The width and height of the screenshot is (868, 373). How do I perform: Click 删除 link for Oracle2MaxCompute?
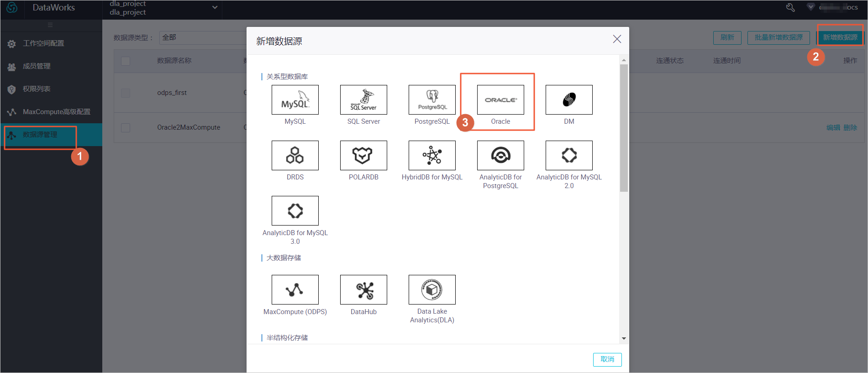pos(850,128)
